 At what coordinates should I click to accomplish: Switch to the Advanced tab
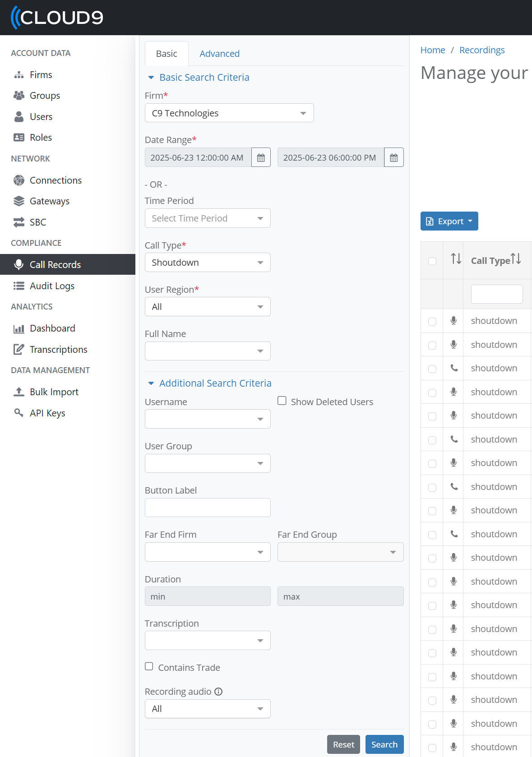tap(220, 54)
